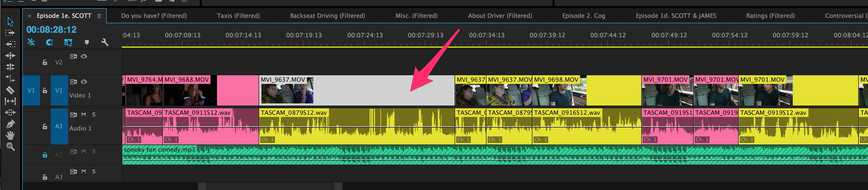The width and height of the screenshot is (868, 190).
Task: Open timeline display settings wrench
Action: [105, 42]
